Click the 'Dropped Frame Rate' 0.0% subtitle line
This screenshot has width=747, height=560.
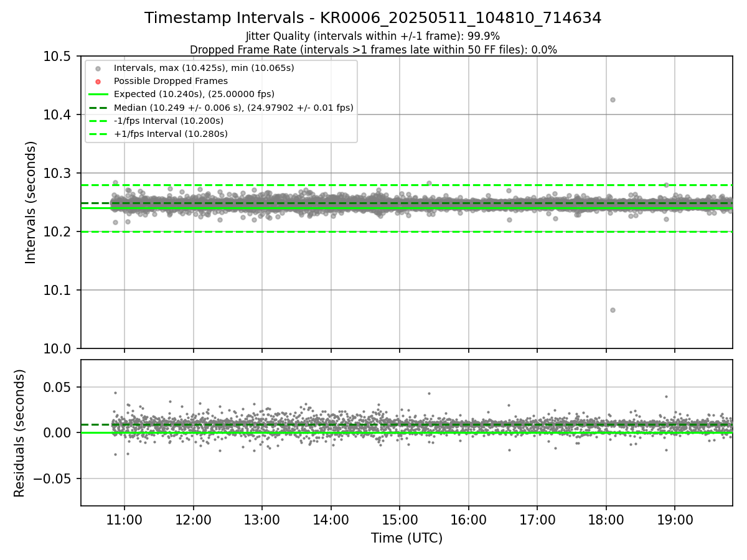(x=373, y=50)
